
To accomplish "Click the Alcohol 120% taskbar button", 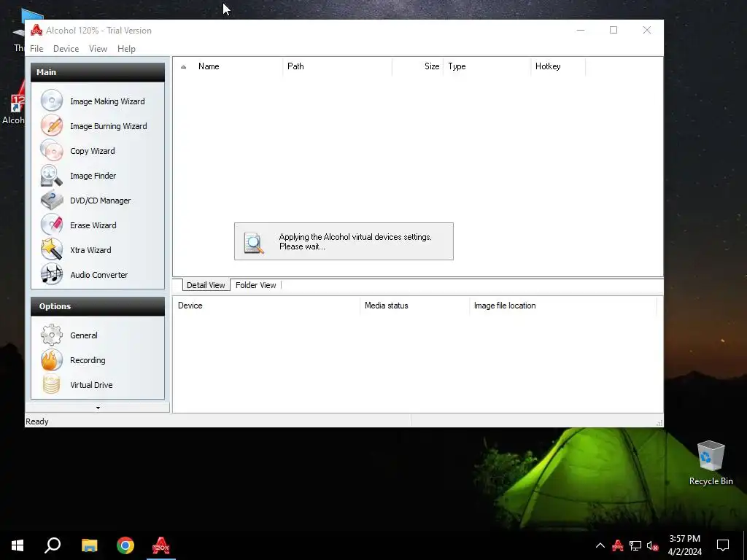I will (161, 545).
